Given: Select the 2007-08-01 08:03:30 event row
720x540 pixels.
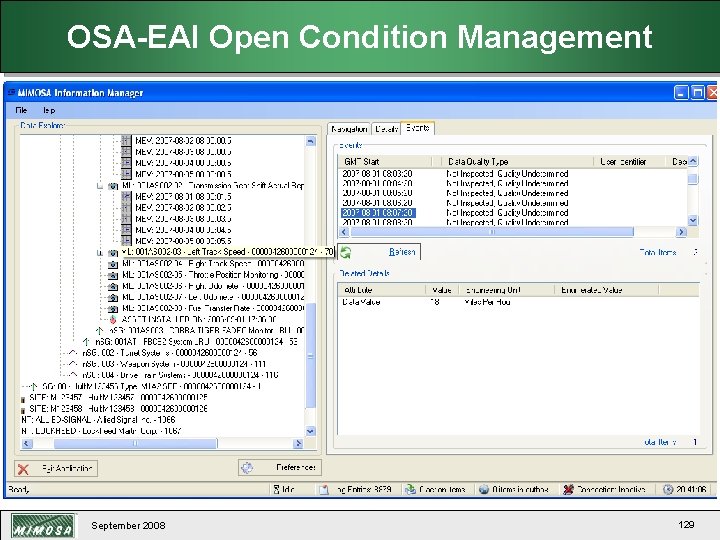Looking at the screenshot, I should [377, 174].
